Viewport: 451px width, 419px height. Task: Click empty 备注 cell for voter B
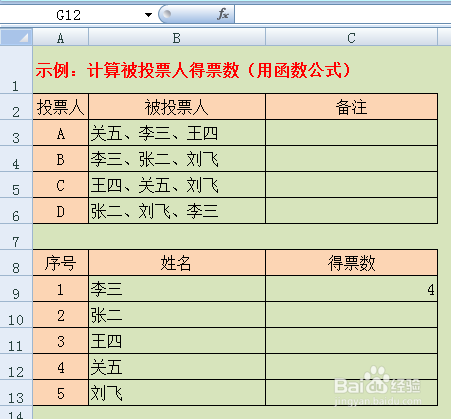351,159
